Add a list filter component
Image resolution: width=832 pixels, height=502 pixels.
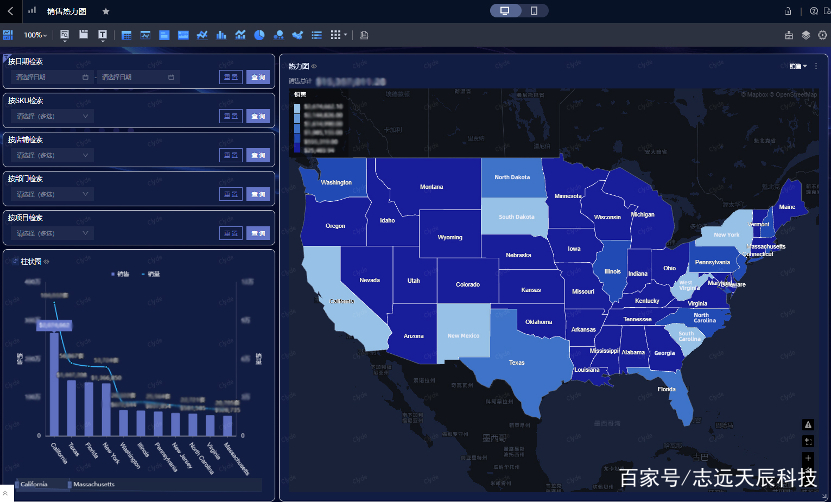click(316, 35)
